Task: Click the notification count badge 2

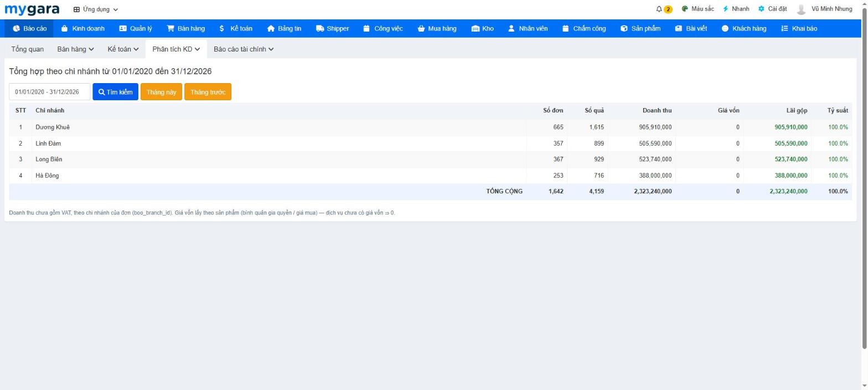Action: click(668, 9)
